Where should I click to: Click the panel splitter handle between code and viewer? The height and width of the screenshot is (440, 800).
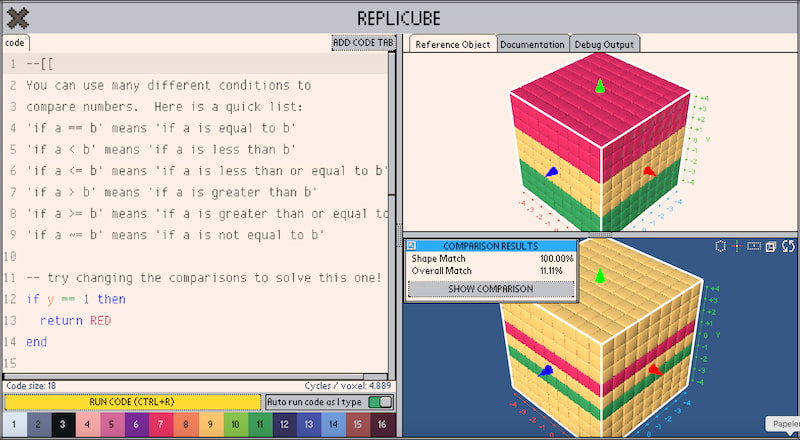(399, 235)
